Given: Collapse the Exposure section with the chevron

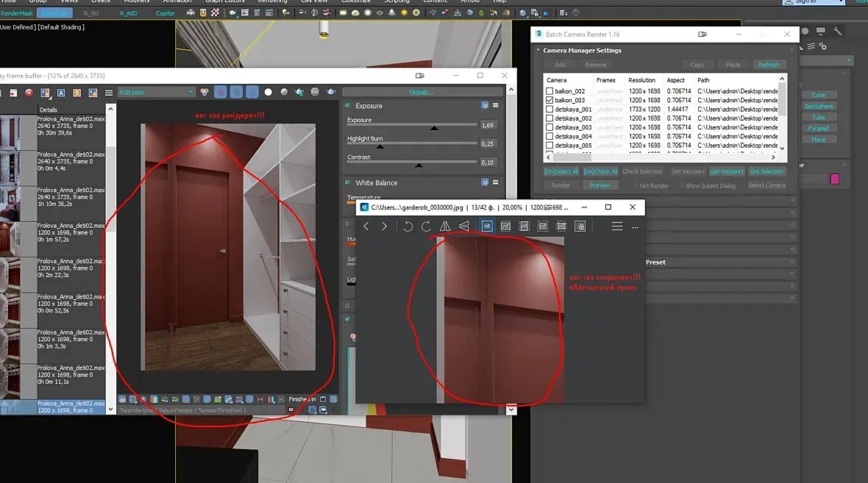Looking at the screenshot, I should (x=485, y=105).
